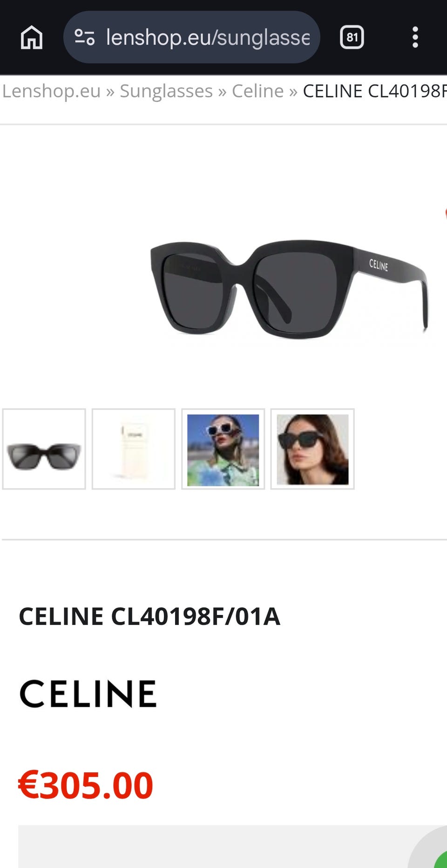Open the Sunglasses breadcrumb link
The width and height of the screenshot is (447, 868).
pyautogui.click(x=166, y=91)
